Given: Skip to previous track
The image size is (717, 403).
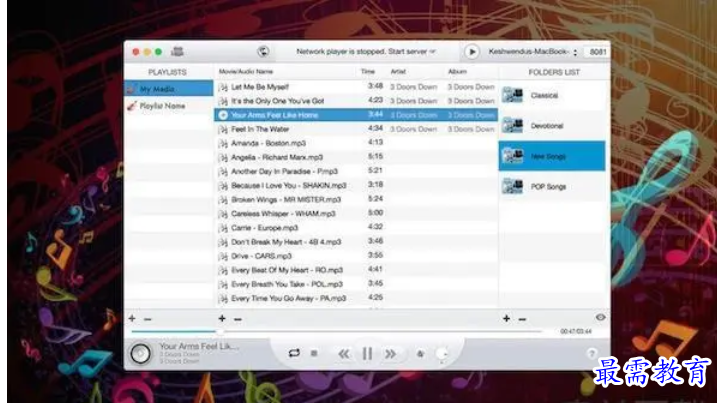Looking at the screenshot, I should [344, 354].
